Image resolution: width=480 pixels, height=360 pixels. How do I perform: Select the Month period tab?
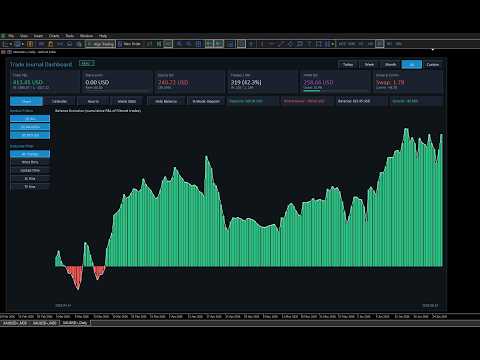click(x=390, y=65)
